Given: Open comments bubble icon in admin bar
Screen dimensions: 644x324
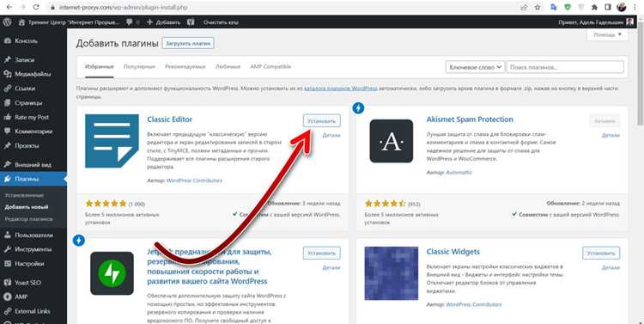Looking at the screenshot, I should pos(130,22).
